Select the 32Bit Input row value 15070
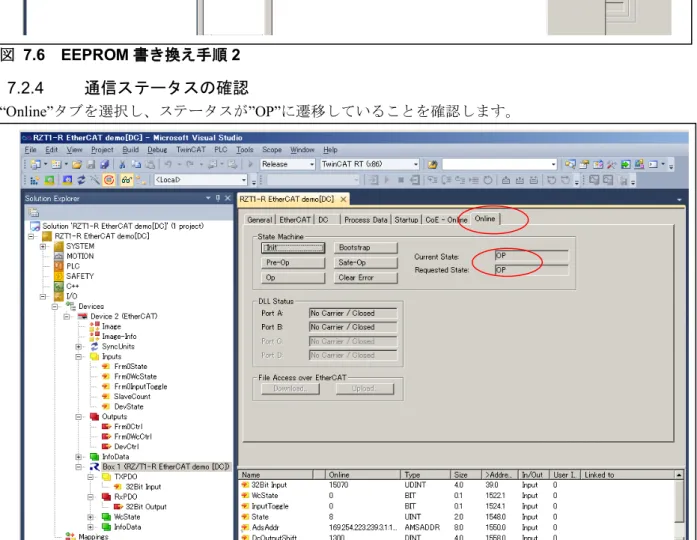This screenshot has width=697, height=540. 338,485
